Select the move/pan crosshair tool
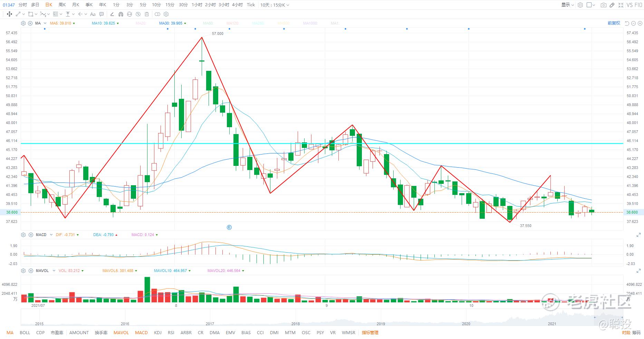 click(x=9, y=14)
